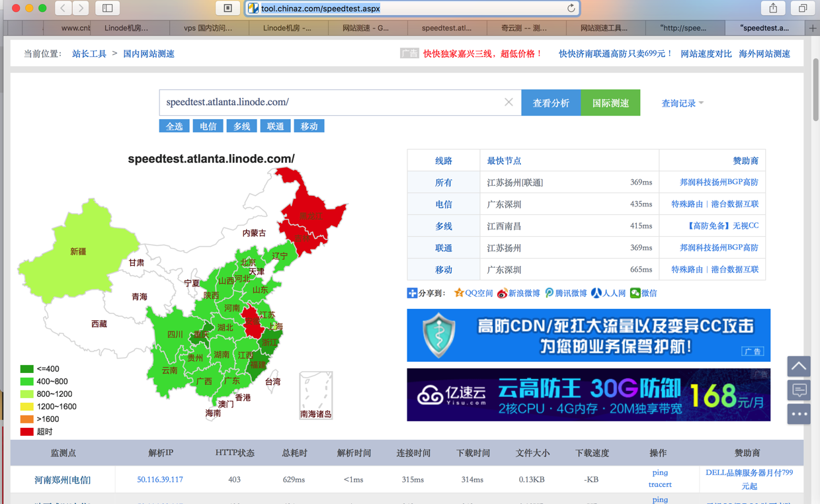Open the Share button in Safari toolbar

coord(773,9)
